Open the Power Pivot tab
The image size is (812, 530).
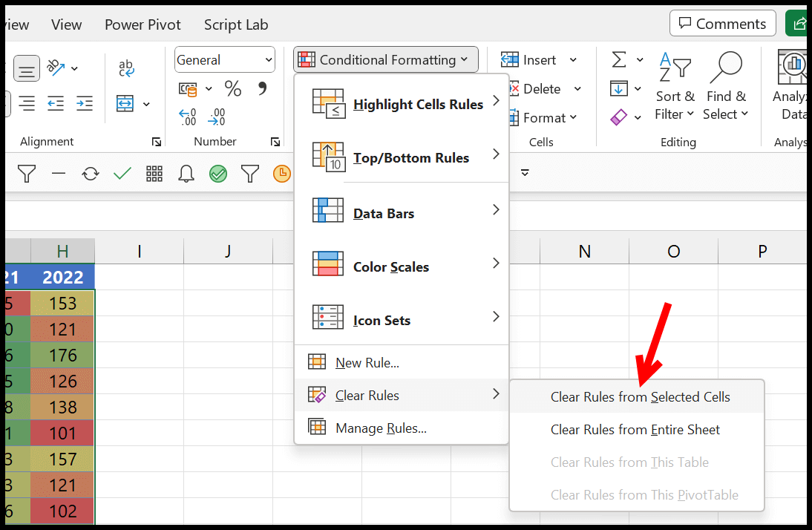143,24
